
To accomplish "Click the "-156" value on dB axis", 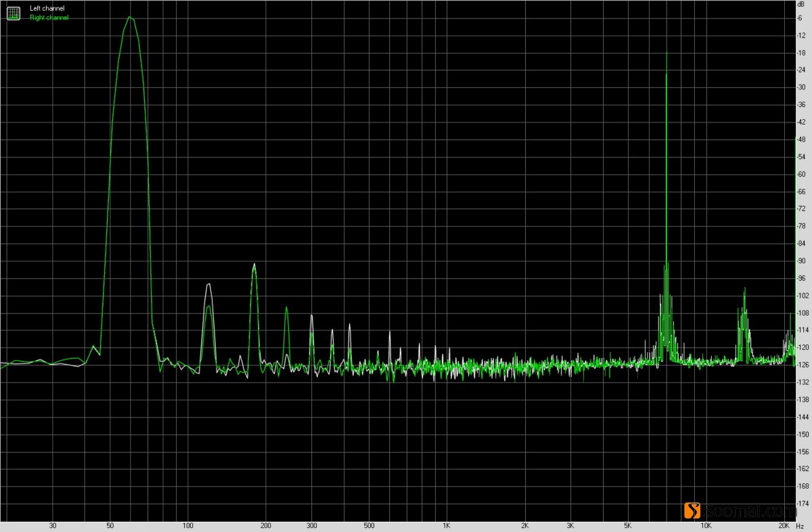I will pos(803,451).
